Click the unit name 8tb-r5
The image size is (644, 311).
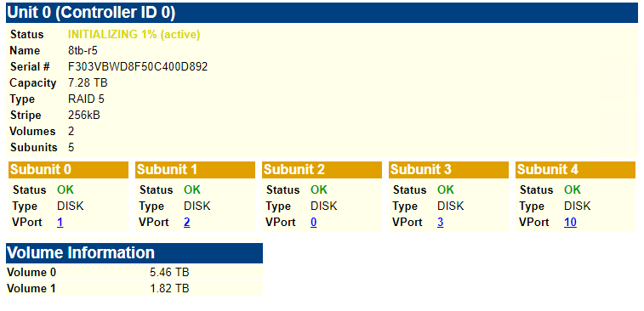[x=83, y=50]
